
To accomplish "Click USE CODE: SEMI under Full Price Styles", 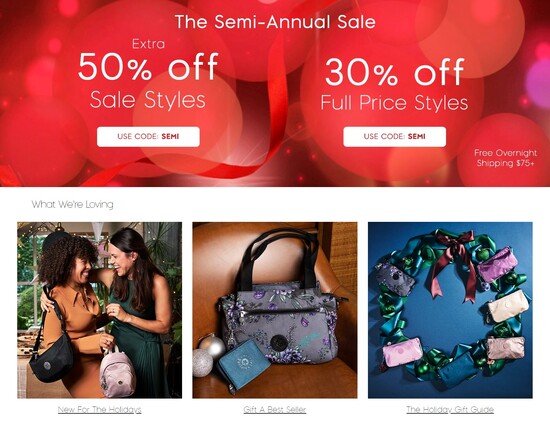I will 395,136.
